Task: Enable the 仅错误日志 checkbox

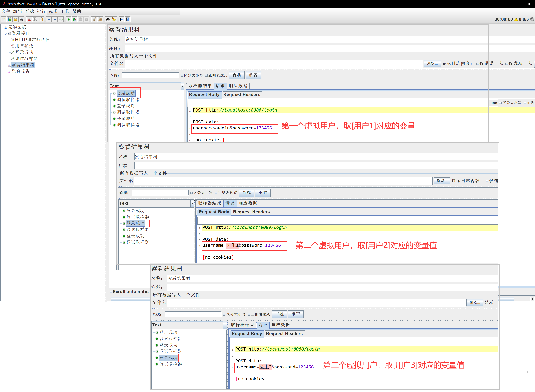Action: (478, 64)
